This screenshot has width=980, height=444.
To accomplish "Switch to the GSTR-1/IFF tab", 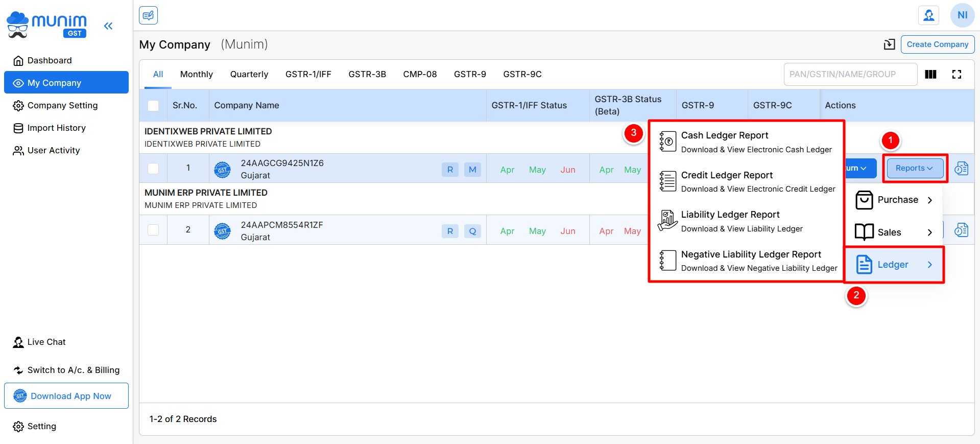I will (308, 75).
